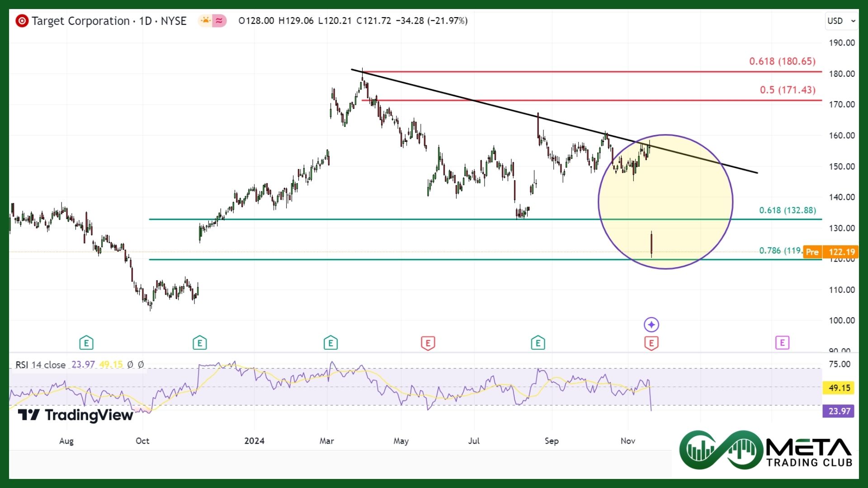Click the red earnings marker in November
868x488 pixels.
point(651,343)
